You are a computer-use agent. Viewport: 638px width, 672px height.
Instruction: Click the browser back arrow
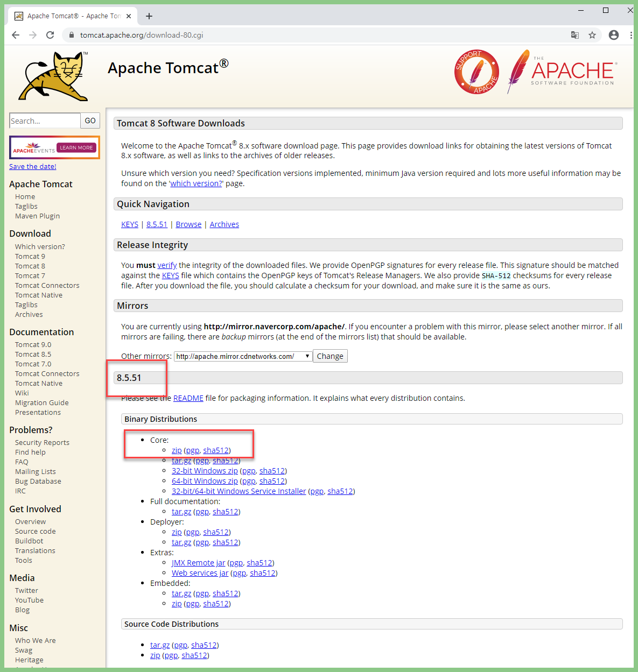point(16,35)
